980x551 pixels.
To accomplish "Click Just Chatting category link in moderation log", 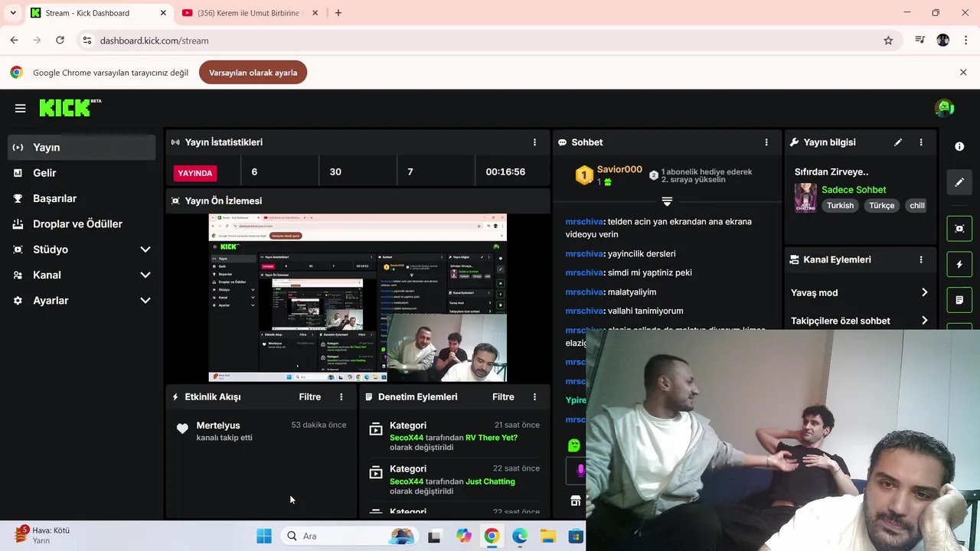I will (490, 481).
